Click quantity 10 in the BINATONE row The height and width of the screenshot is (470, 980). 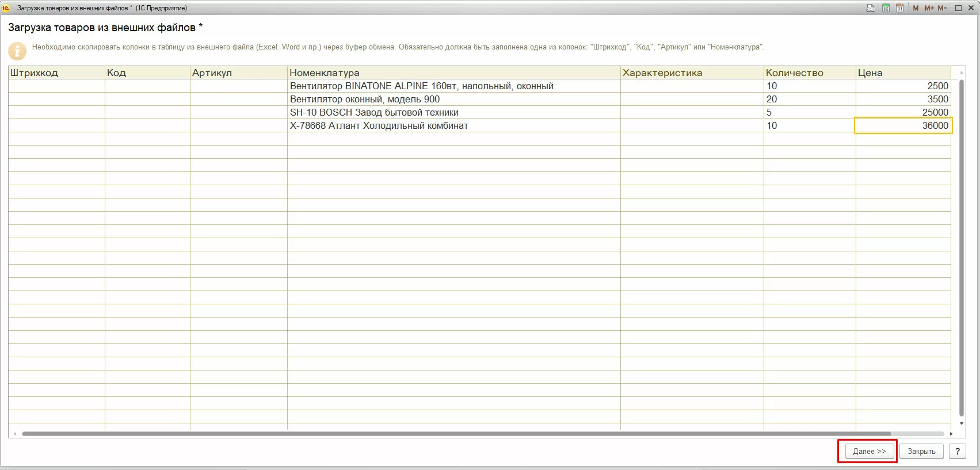point(810,86)
